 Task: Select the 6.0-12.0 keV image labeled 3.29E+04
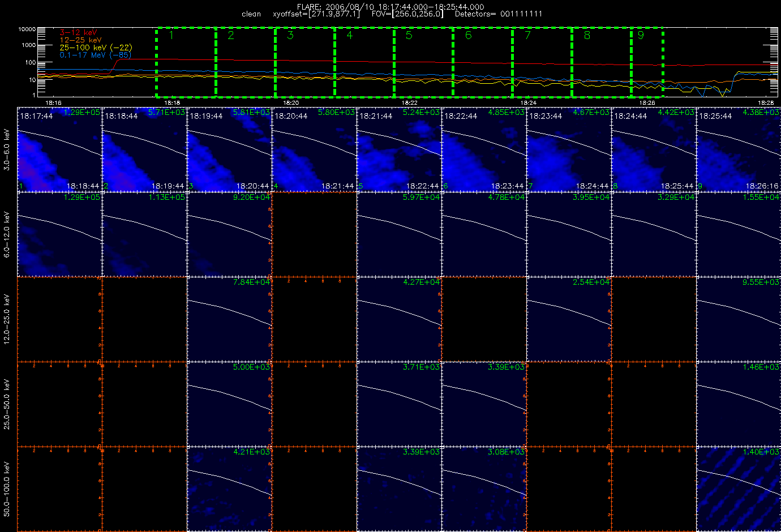pyautogui.click(x=654, y=234)
